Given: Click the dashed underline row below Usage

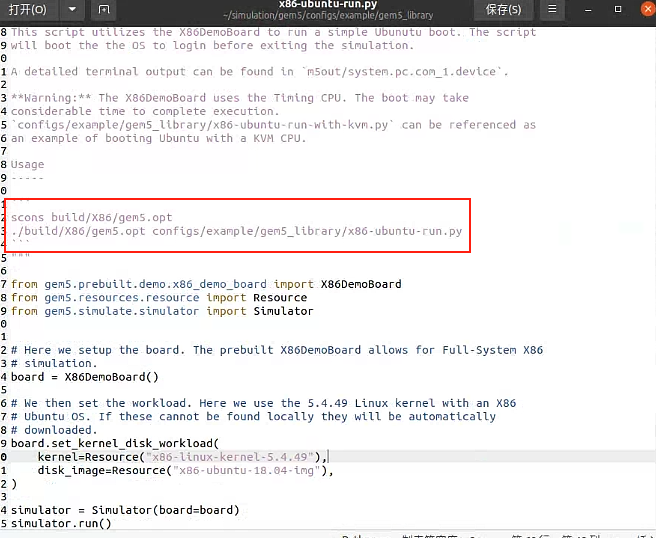Looking at the screenshot, I should click(27, 178).
